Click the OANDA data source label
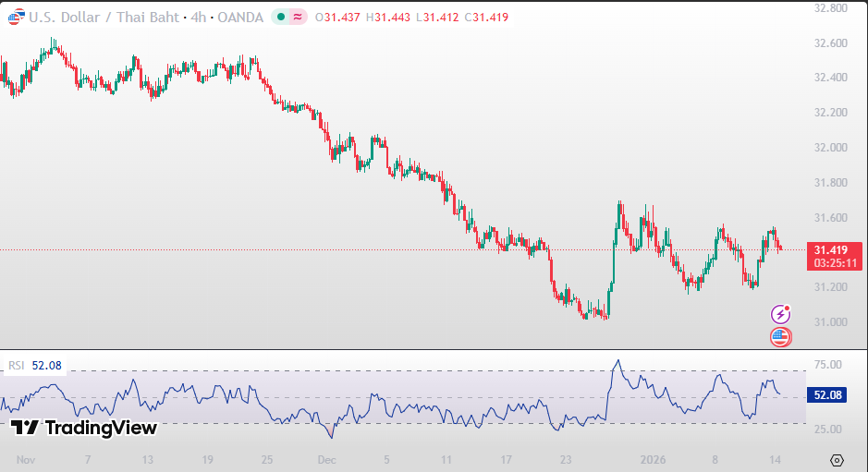This screenshot has width=868, height=472. [x=238, y=18]
